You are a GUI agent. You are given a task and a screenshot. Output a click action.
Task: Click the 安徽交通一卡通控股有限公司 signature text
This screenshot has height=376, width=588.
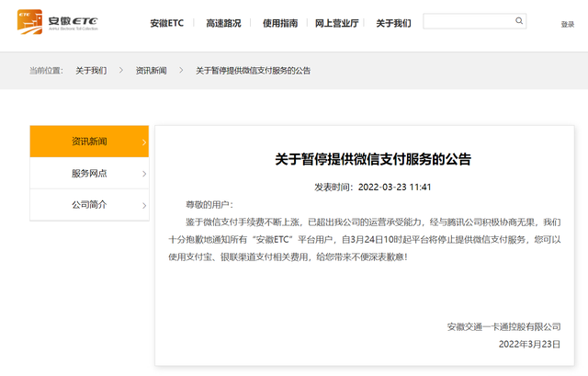(503, 326)
